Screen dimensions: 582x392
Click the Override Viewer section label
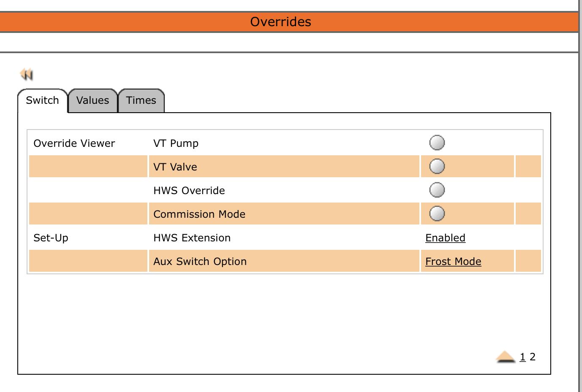tap(74, 143)
